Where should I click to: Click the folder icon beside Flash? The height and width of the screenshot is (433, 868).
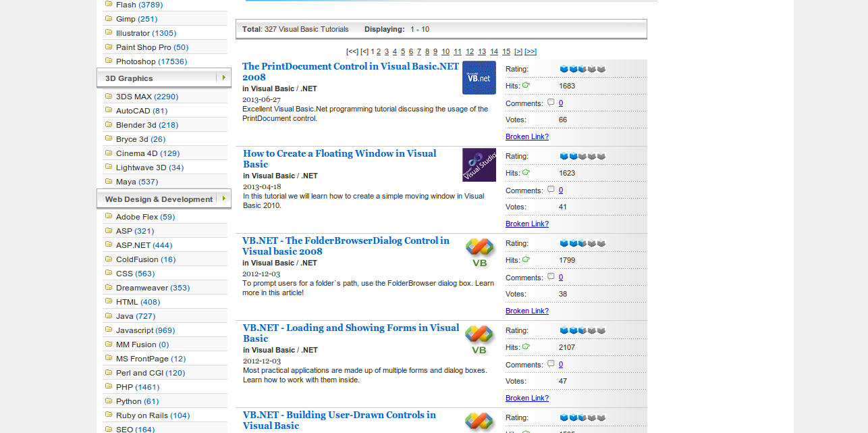point(109,4)
